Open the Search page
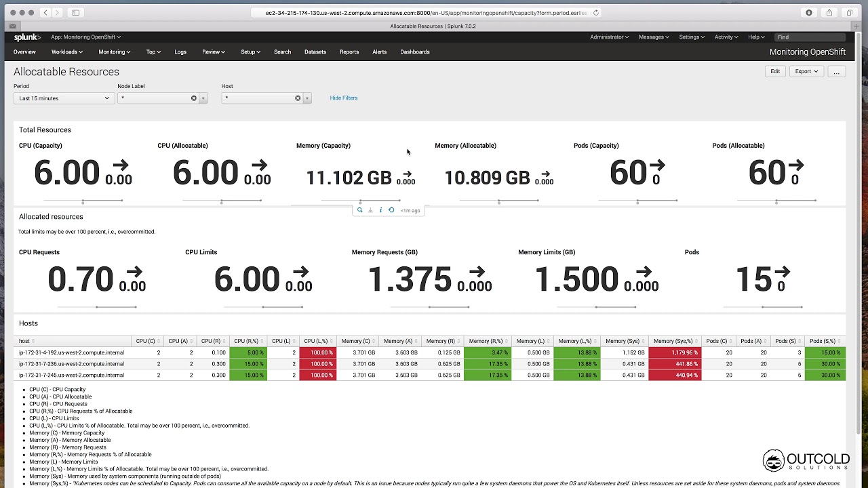Image resolution: width=868 pixels, height=488 pixels. pyautogui.click(x=283, y=52)
